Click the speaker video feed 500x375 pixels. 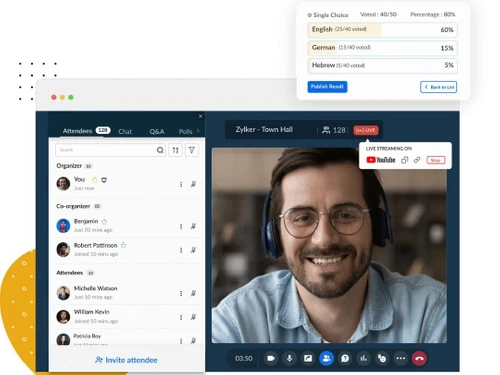click(329, 245)
